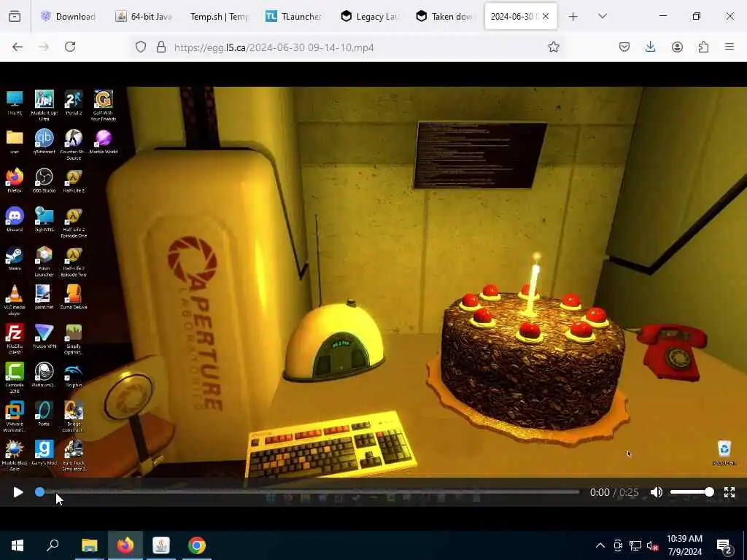This screenshot has height=560, width=747.
Task: Restore down the Firefox window
Action: pos(697,16)
